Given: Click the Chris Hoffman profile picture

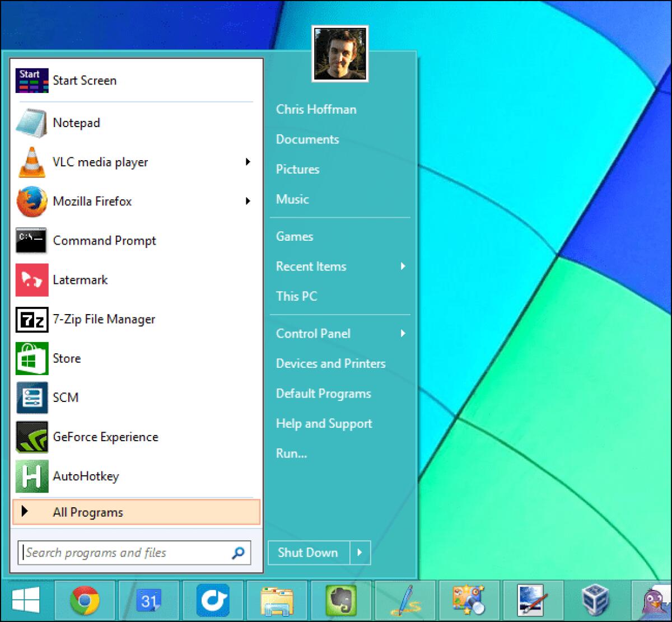Looking at the screenshot, I should (x=340, y=53).
